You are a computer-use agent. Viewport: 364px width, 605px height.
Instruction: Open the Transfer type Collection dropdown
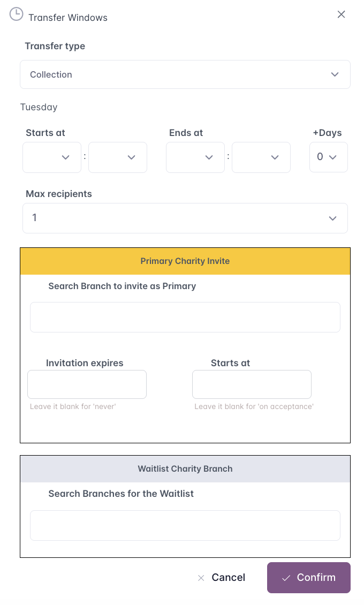click(x=185, y=74)
